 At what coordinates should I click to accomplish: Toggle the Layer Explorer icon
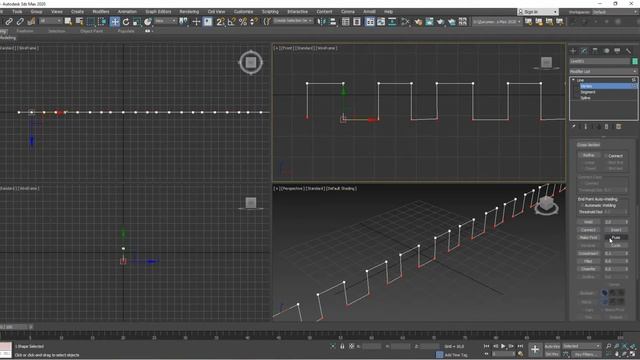[x=357, y=22]
